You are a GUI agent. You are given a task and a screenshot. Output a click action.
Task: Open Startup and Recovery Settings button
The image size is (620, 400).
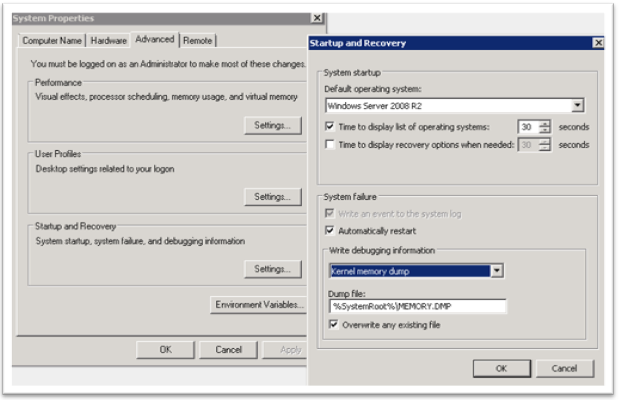[x=272, y=269]
